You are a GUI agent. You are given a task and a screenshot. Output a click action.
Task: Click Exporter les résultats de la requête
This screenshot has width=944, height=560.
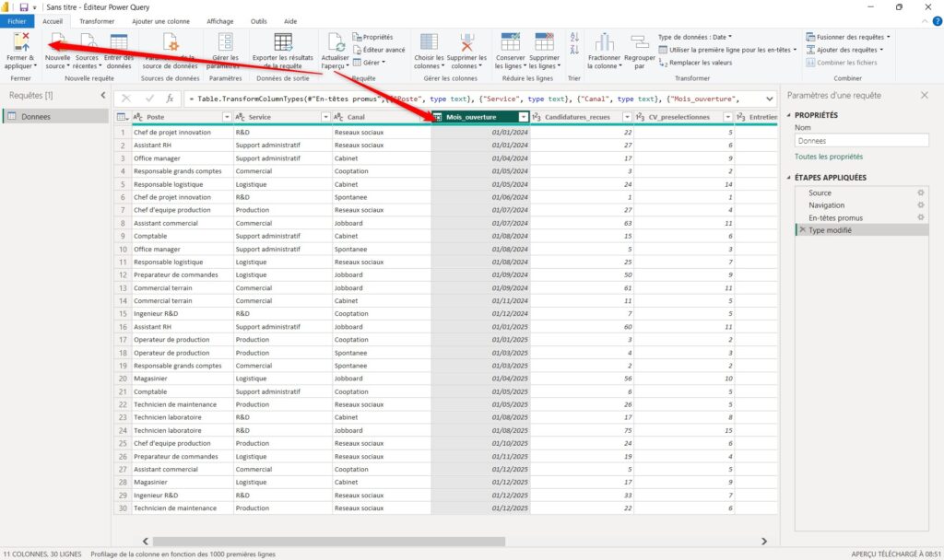click(x=283, y=52)
